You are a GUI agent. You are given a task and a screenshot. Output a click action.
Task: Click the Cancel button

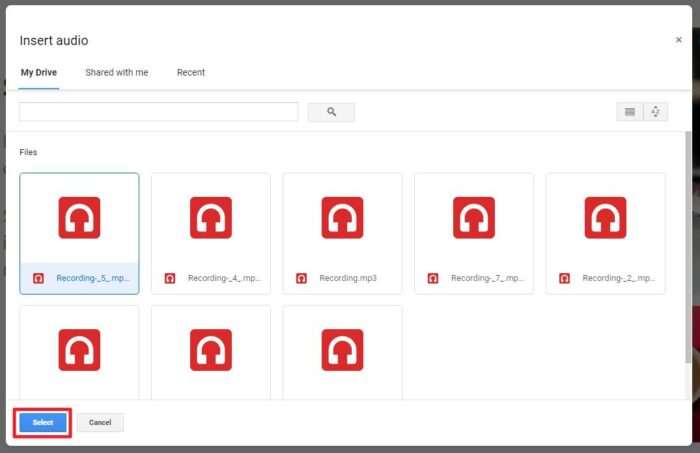(100, 422)
